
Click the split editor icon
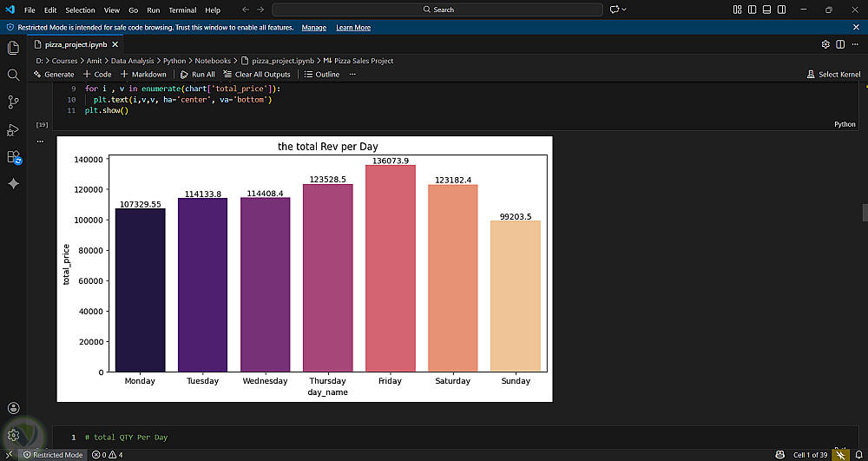(x=840, y=44)
